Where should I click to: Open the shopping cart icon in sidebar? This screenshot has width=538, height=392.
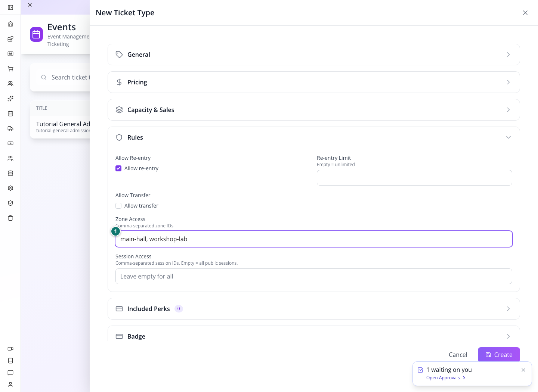point(10,69)
